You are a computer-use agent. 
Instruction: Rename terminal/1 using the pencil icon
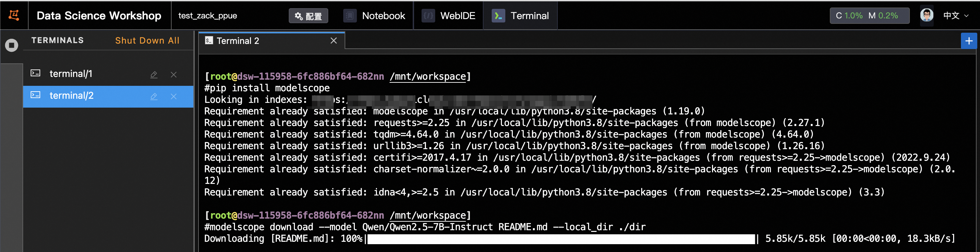pos(154,75)
